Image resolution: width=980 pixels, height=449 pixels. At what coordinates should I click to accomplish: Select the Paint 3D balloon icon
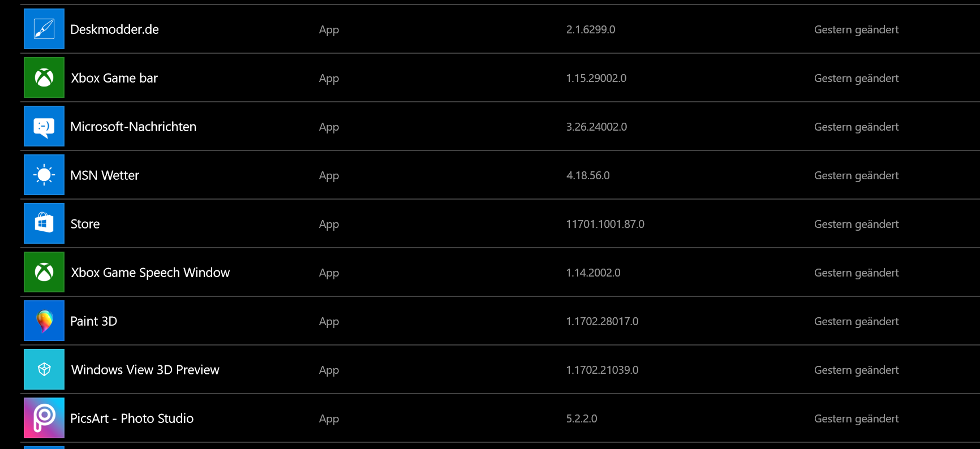pyautogui.click(x=44, y=321)
